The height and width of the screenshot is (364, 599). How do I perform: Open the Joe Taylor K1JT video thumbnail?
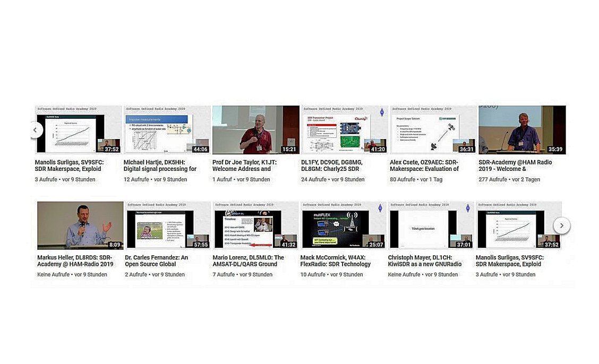255,130
